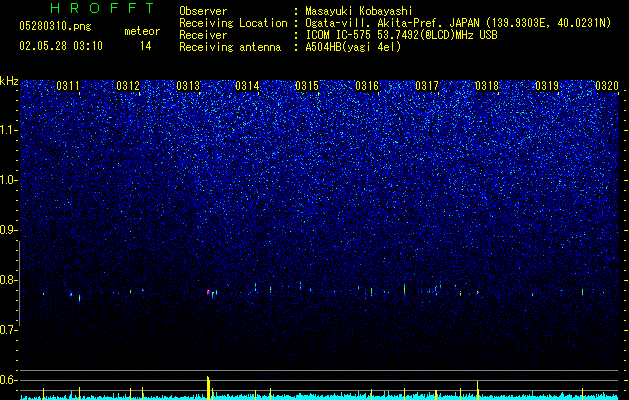Click the 0319 time marker
This screenshot has width=629, height=400.
coord(547,86)
